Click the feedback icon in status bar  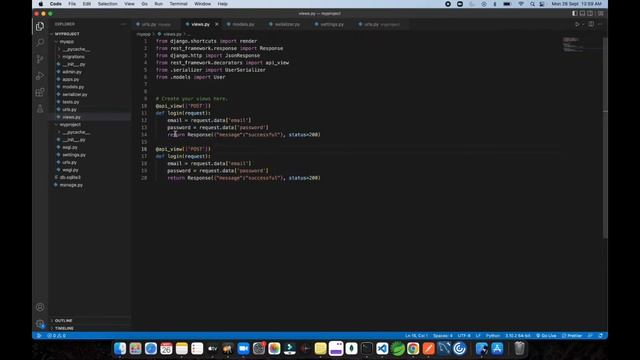click(x=590, y=336)
